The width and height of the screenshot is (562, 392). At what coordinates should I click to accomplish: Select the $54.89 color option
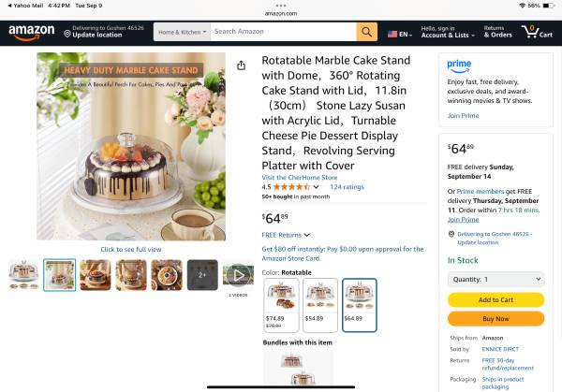[x=320, y=304]
